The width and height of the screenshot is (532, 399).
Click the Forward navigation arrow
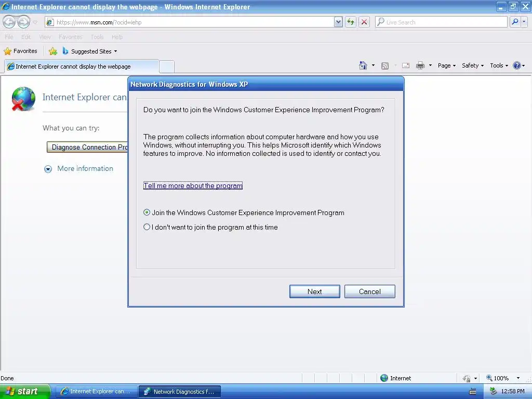pyautogui.click(x=23, y=22)
